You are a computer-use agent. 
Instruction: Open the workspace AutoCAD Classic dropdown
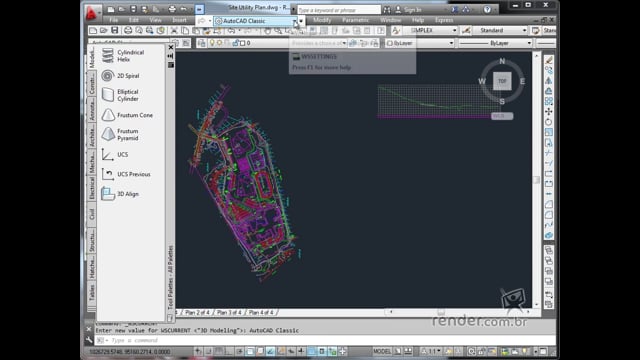click(294, 21)
